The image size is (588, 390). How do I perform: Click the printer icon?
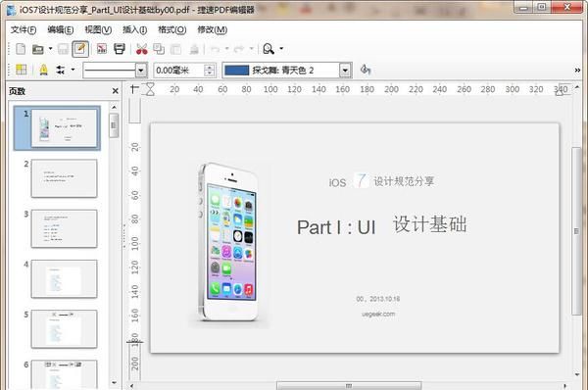[x=120, y=49]
